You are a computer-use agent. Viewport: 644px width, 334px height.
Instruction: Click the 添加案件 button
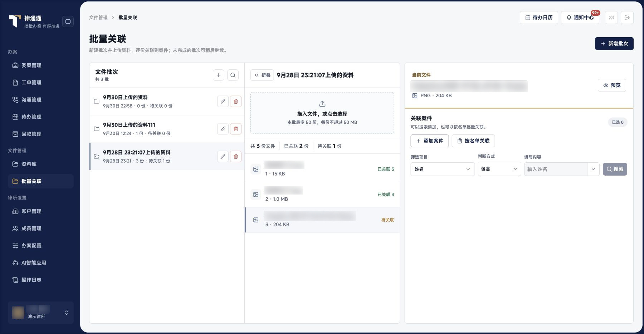[430, 141]
